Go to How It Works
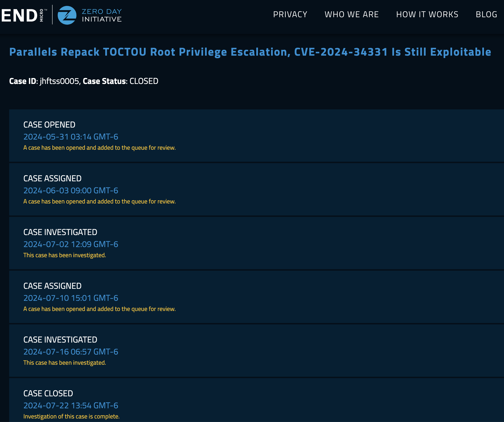Image resolution: width=504 pixels, height=422 pixels. click(427, 14)
